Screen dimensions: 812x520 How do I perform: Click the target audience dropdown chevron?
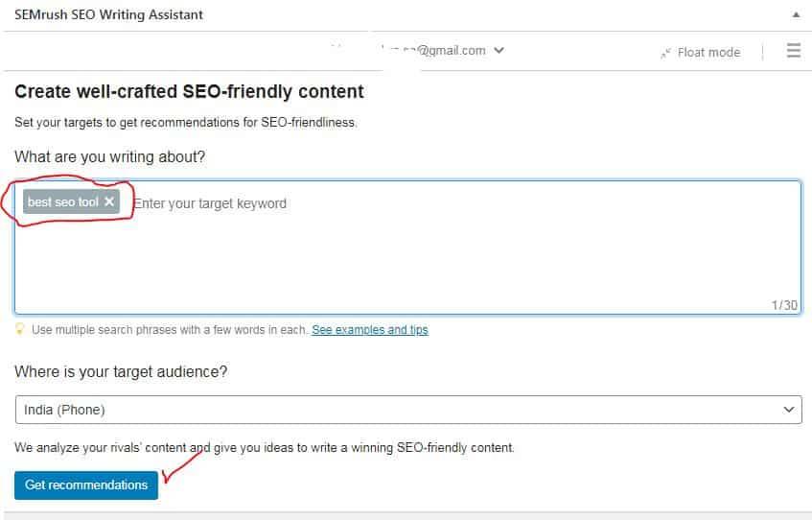pyautogui.click(x=788, y=410)
